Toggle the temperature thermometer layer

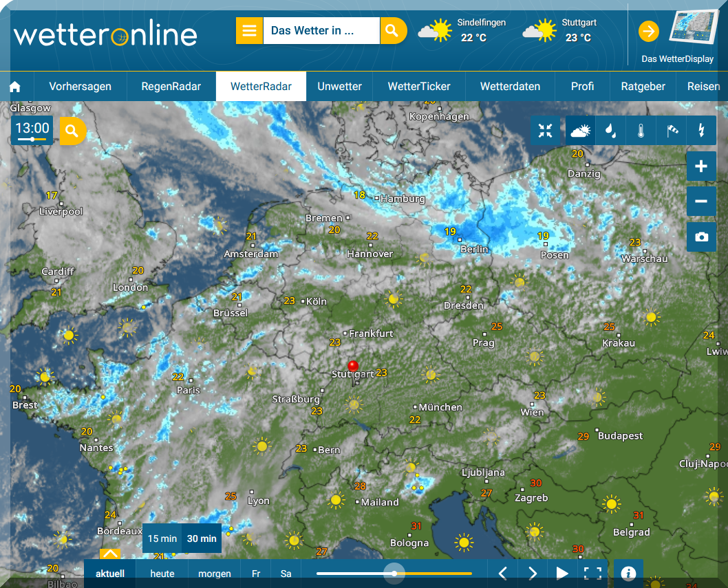pyautogui.click(x=641, y=131)
